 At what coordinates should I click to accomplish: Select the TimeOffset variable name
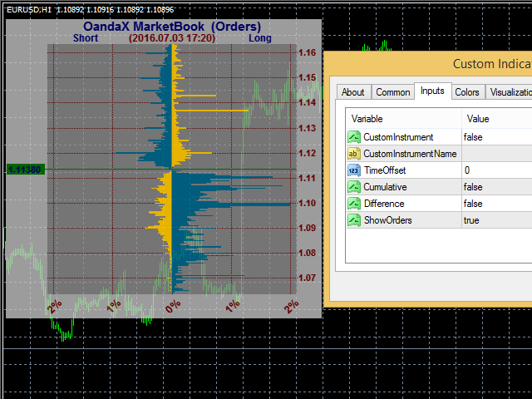coord(385,170)
